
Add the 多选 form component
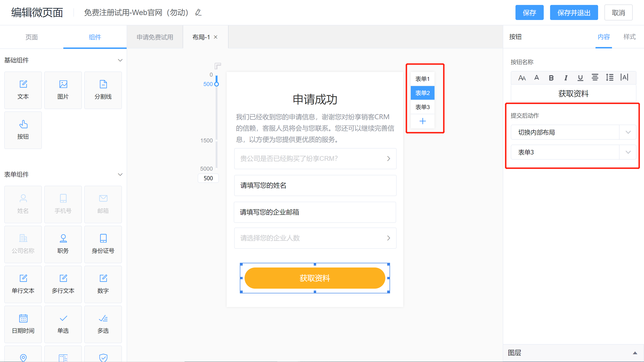[x=103, y=324]
